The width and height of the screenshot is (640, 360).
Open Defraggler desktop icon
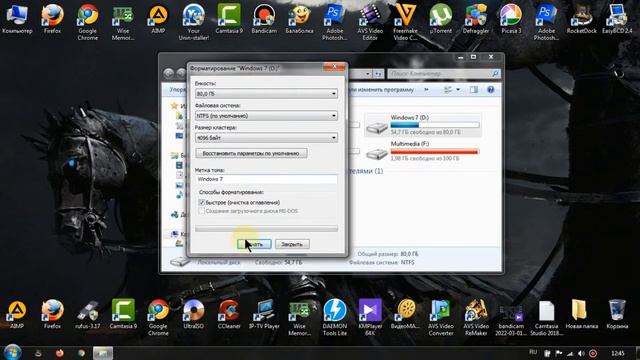(476, 19)
